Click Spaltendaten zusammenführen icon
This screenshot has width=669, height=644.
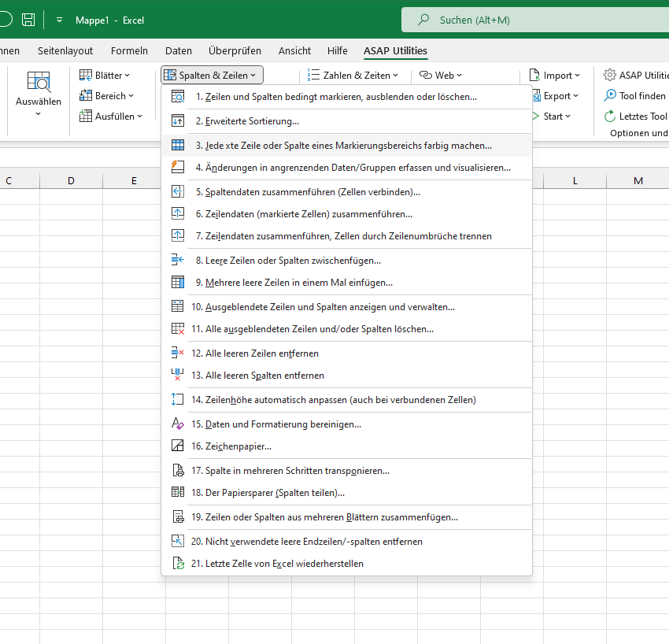point(178,191)
